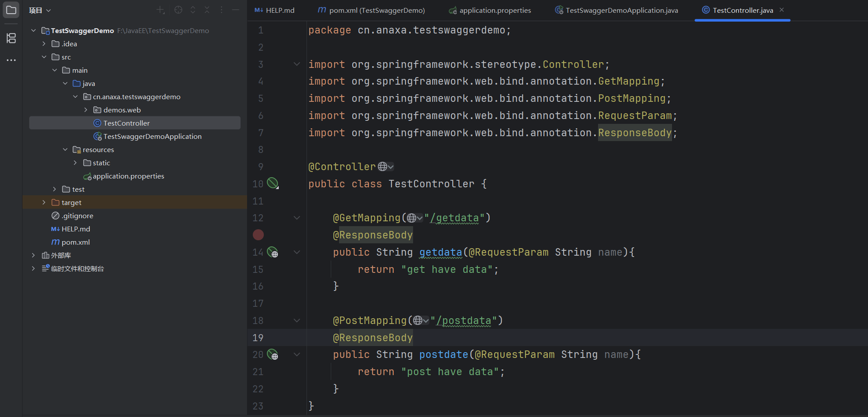The height and width of the screenshot is (417, 868).
Task: Click the globe icon inside @PostMapping
Action: pyautogui.click(x=421, y=320)
